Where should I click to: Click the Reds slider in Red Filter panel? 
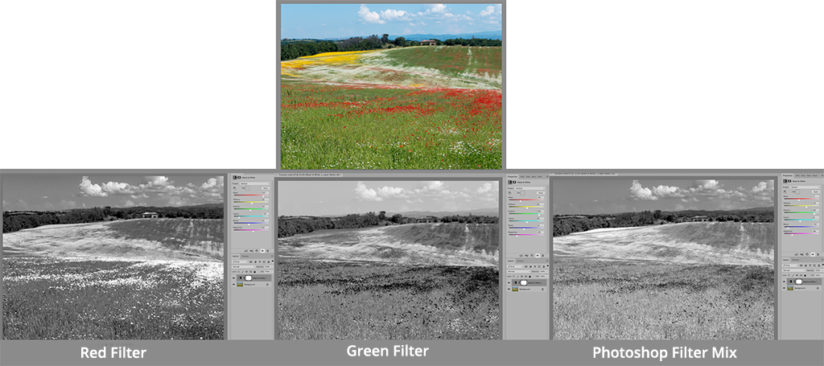click(x=250, y=195)
